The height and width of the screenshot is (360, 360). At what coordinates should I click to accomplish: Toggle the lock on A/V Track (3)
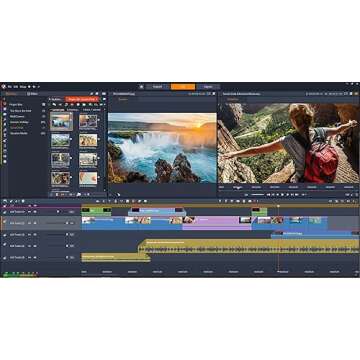pyautogui.click(x=5, y=235)
